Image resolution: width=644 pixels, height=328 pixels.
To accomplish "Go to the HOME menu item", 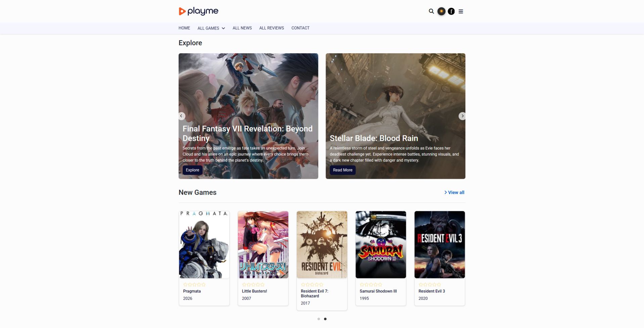I will point(184,28).
